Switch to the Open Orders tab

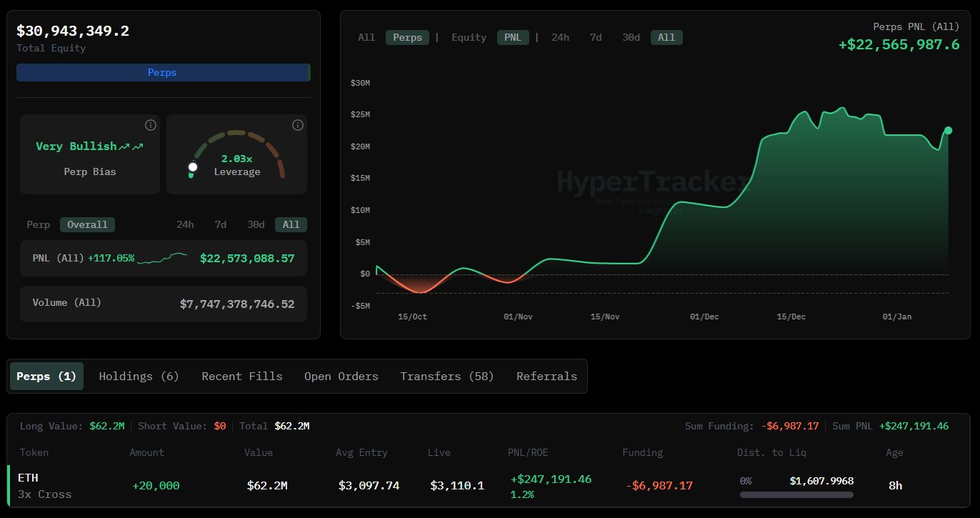click(341, 377)
